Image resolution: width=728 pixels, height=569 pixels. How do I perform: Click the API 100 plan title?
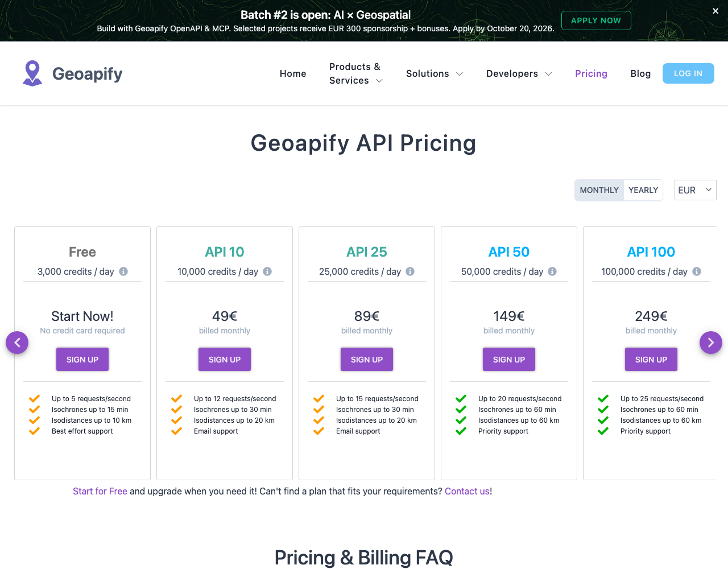[651, 251]
